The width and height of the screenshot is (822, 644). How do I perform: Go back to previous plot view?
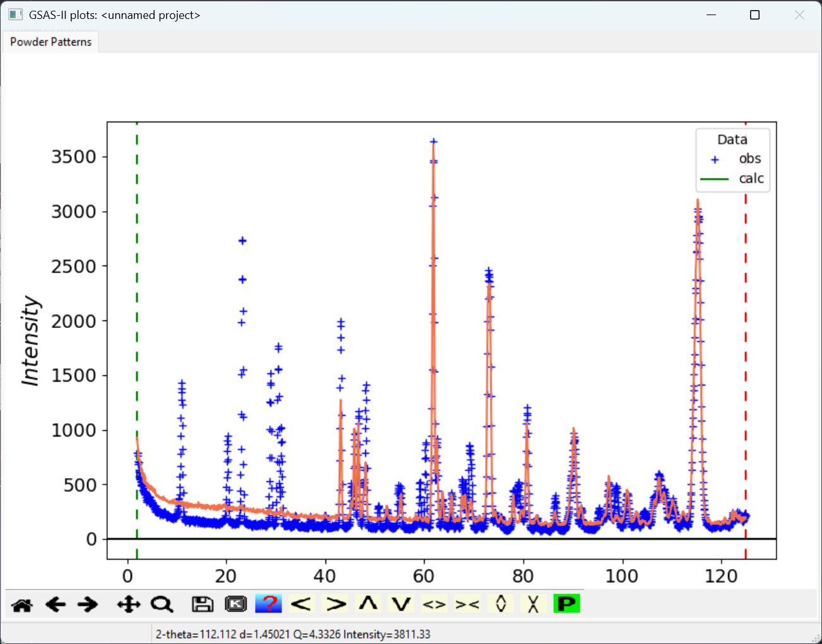click(x=56, y=605)
